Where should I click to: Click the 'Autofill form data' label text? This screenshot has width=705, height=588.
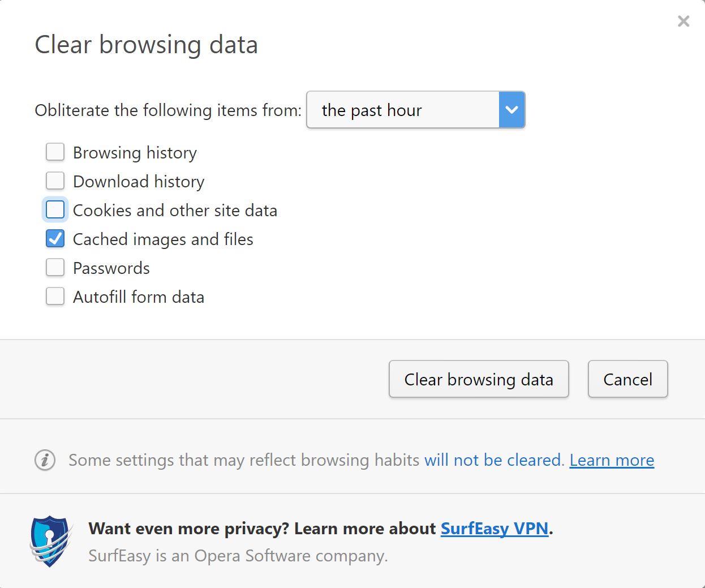click(x=139, y=297)
